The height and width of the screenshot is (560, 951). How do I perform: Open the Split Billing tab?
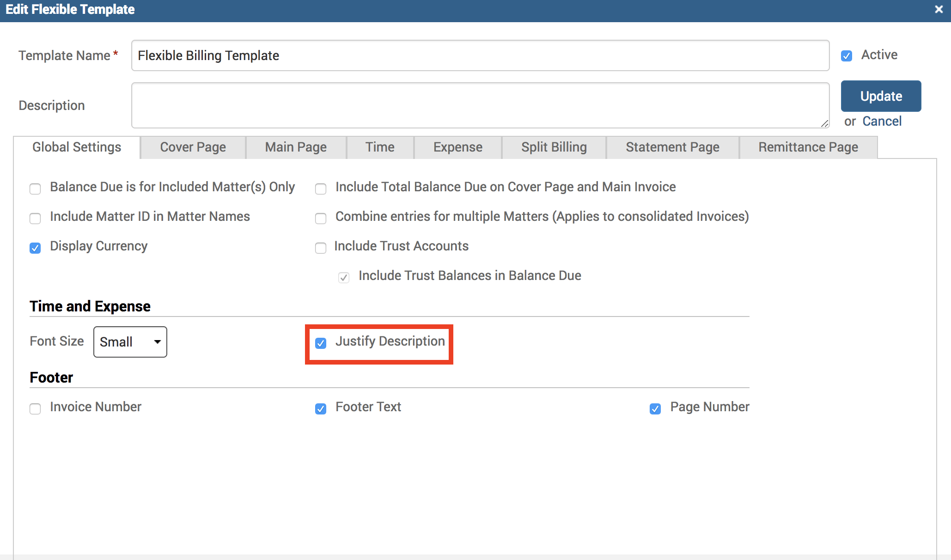[554, 147]
